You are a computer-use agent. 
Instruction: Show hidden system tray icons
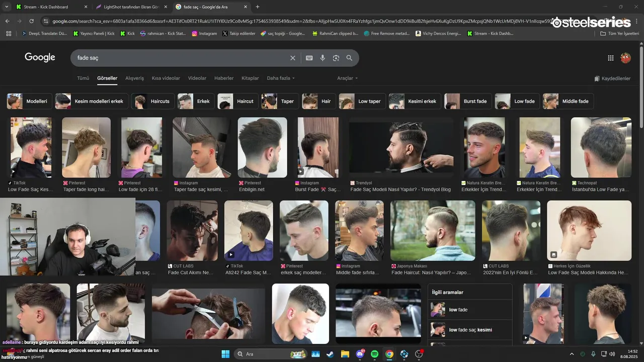572,354
